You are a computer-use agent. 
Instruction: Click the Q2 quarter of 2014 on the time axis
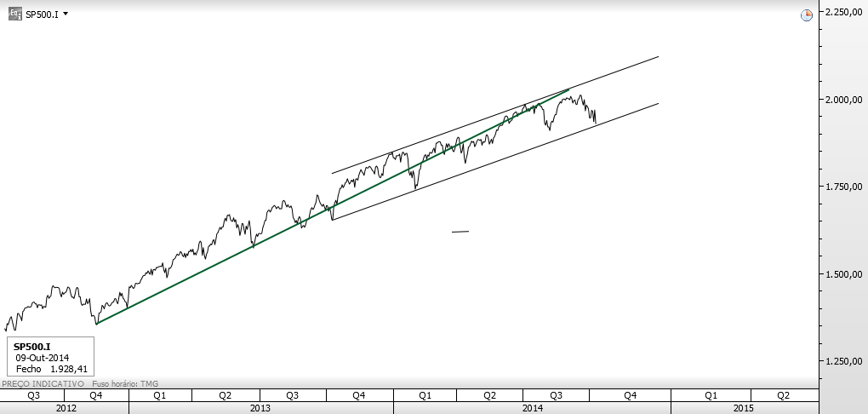(x=489, y=395)
